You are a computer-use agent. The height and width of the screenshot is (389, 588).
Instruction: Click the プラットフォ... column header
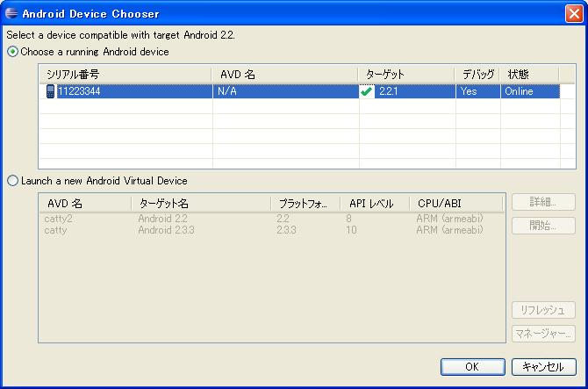click(x=305, y=204)
